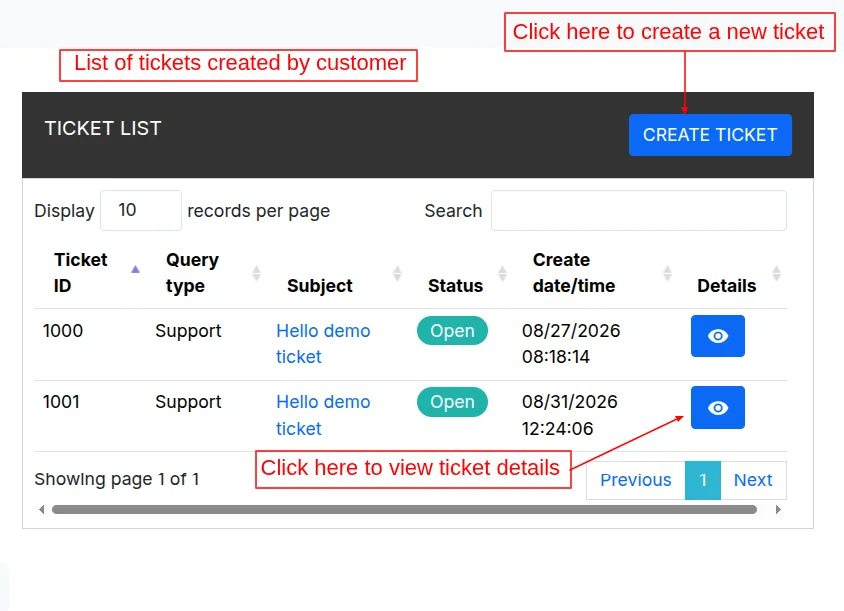Screen dimensions: 844x611
Task: Click the Open status badge of ticket 1001
Action: pos(452,402)
